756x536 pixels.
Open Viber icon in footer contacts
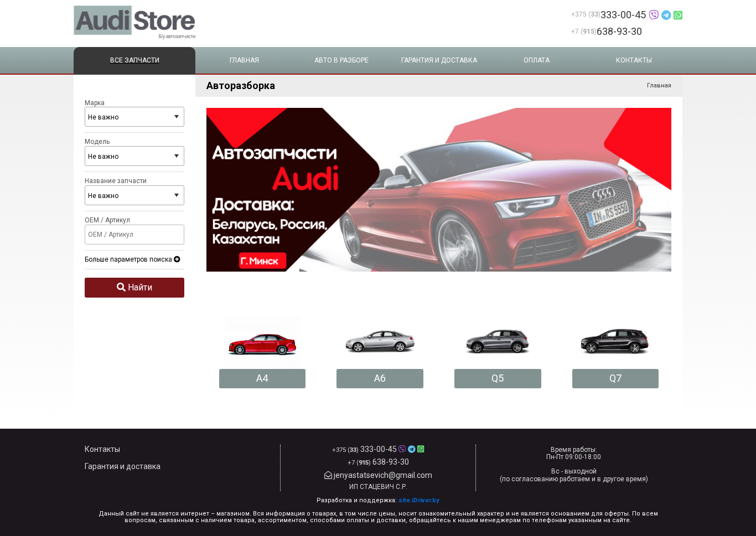click(402, 449)
